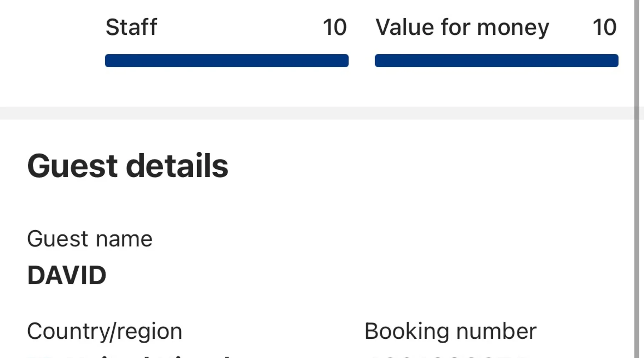
Task: Click the partially visible booking number value
Action: [x=447, y=356]
